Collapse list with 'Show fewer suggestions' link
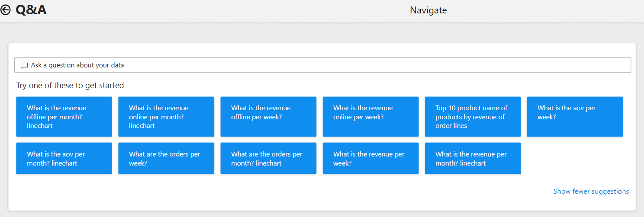This screenshot has width=644, height=217. [x=591, y=191]
